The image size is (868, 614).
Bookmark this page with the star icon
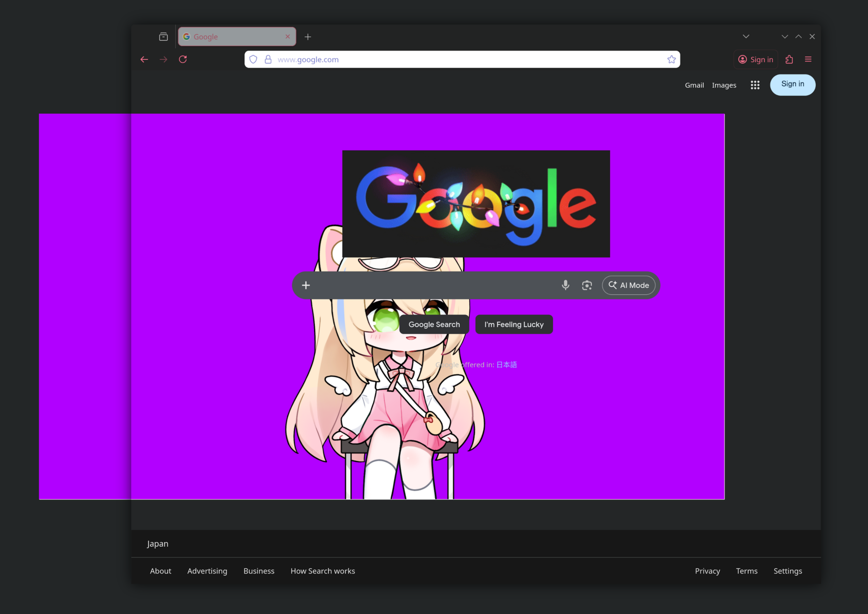click(671, 59)
